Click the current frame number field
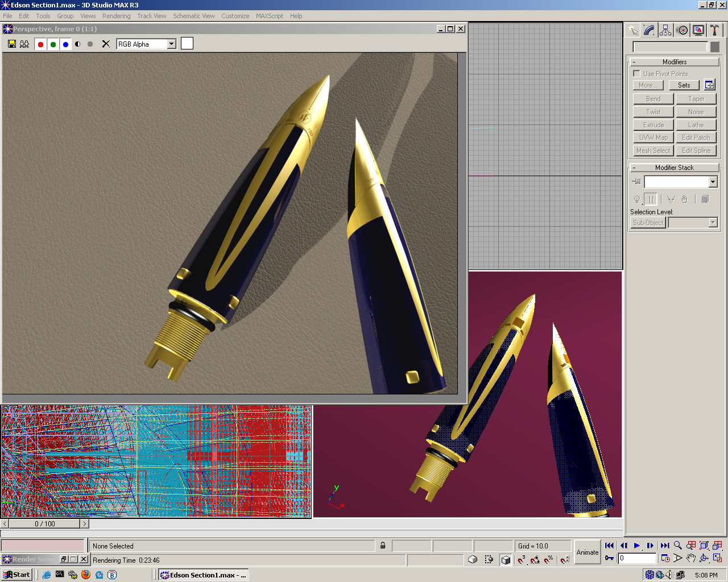Viewport: 728px width, 582px height. pos(637,558)
